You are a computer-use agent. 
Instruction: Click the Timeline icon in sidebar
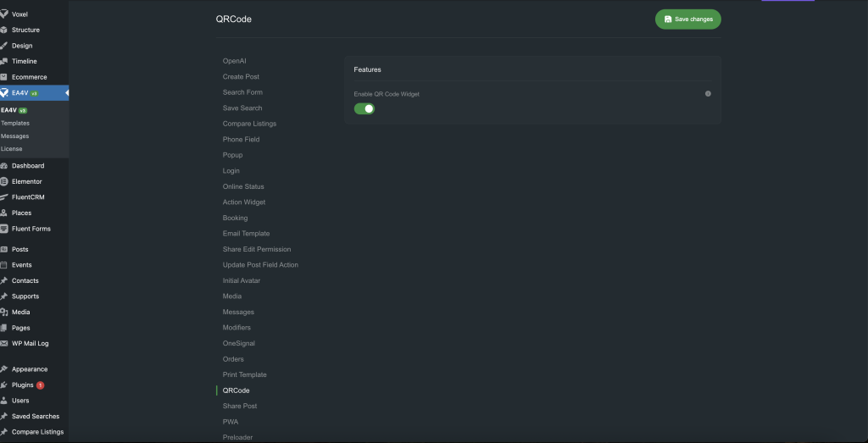point(4,62)
